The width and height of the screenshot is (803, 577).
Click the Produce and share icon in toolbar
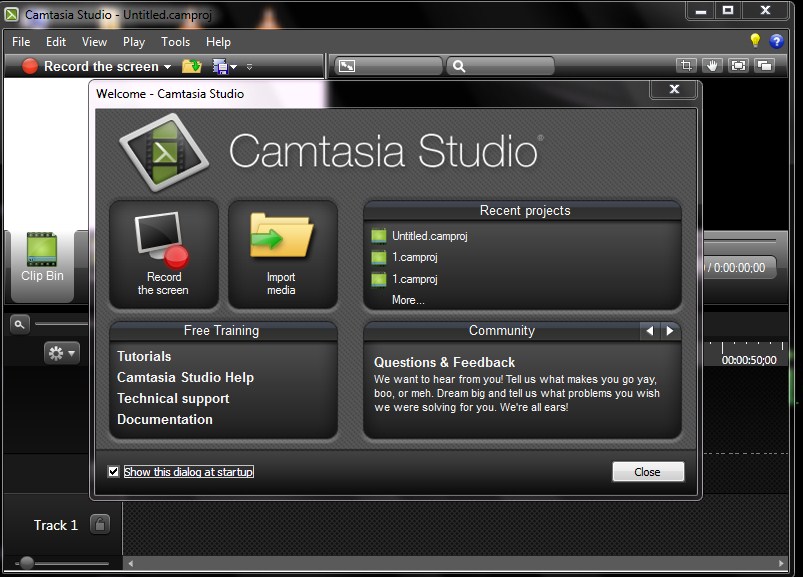click(220, 67)
